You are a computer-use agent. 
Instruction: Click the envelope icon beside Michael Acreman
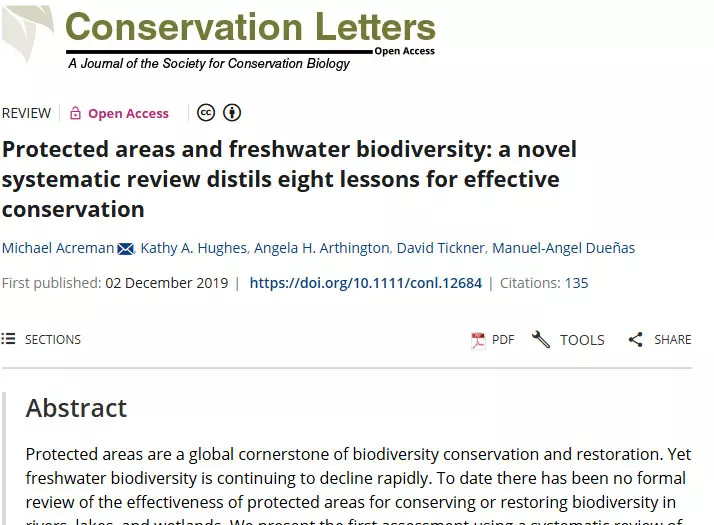[x=126, y=248]
